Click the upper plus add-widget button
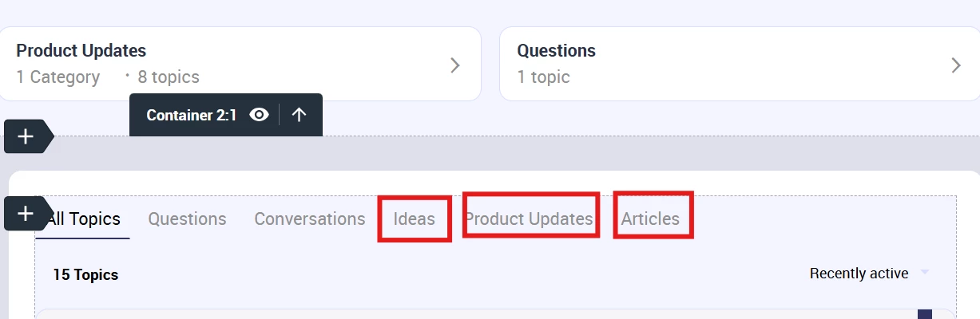 pyautogui.click(x=26, y=136)
